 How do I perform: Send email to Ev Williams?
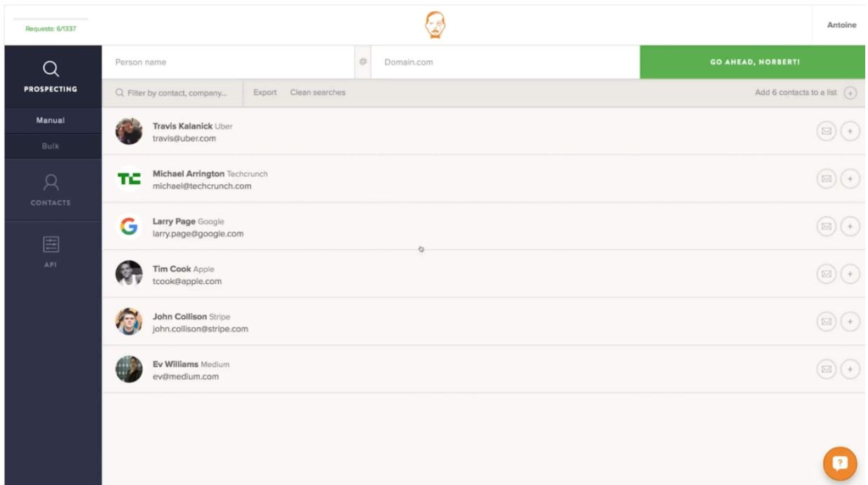click(827, 369)
